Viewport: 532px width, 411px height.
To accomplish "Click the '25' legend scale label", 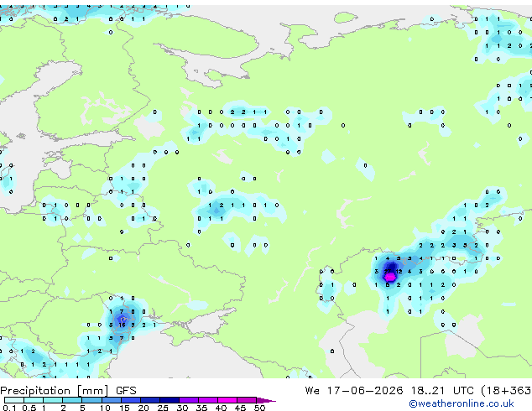I will pos(163,408).
